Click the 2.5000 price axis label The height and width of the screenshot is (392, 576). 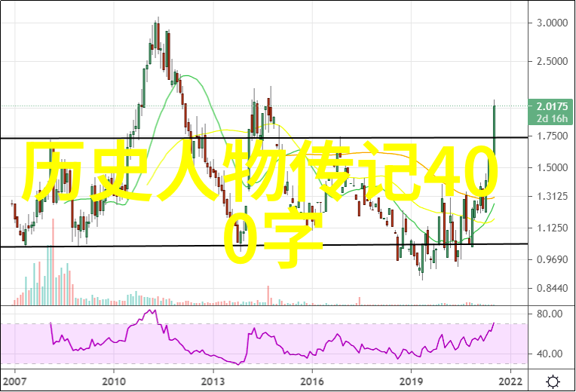pos(552,61)
